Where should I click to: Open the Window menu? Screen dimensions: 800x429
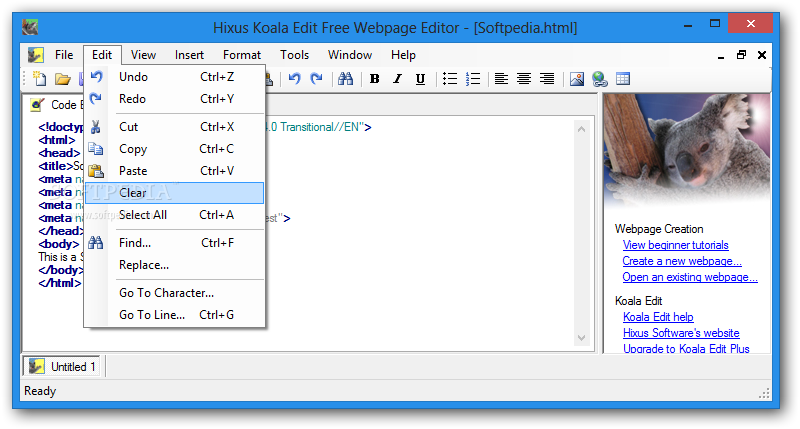tap(350, 55)
